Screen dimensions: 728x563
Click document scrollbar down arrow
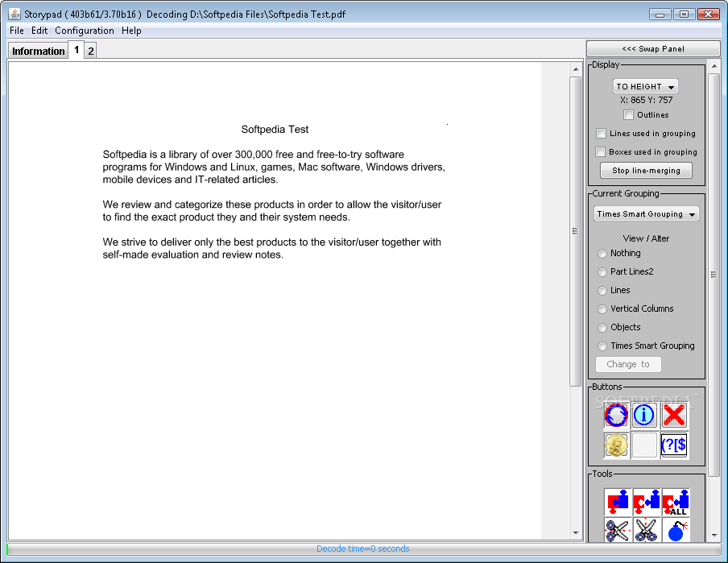coord(576,533)
